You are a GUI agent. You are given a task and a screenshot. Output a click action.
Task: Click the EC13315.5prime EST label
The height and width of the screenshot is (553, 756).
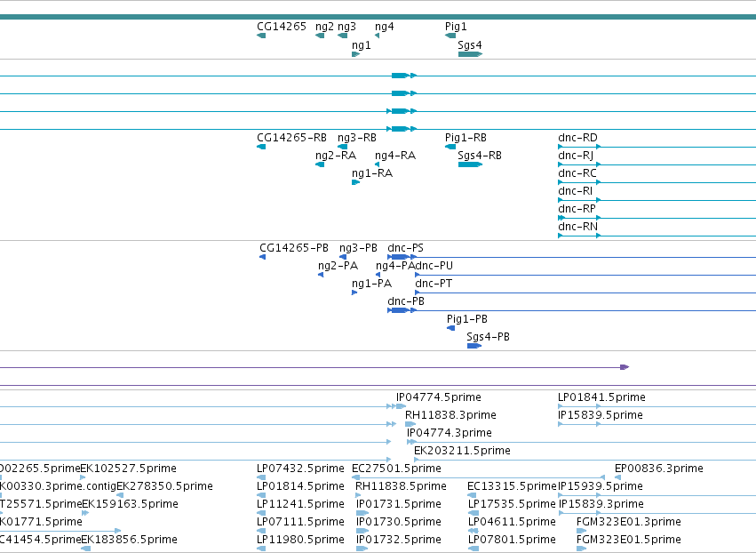click(x=512, y=487)
